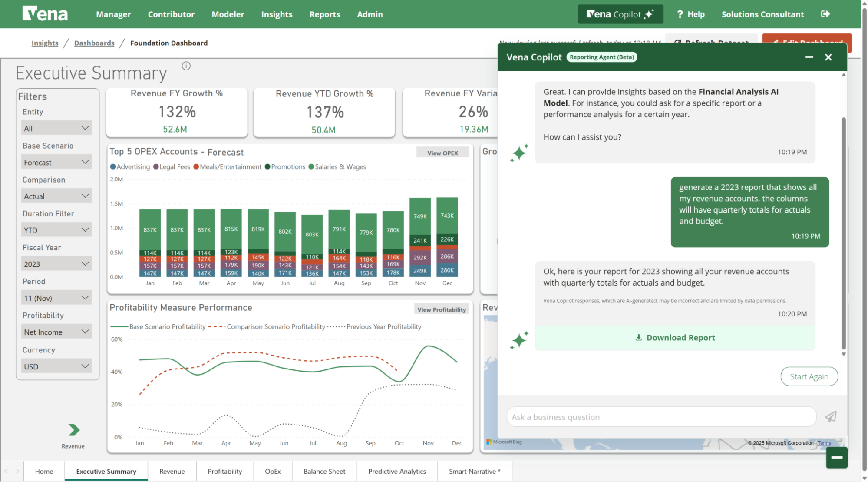Click the send message paper-plane icon

click(x=831, y=417)
